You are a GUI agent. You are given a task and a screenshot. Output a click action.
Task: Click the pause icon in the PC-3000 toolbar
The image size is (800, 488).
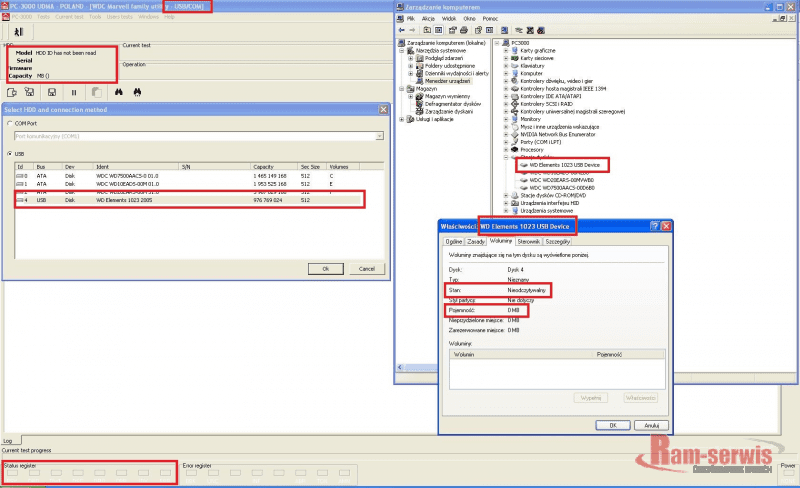pos(73,93)
